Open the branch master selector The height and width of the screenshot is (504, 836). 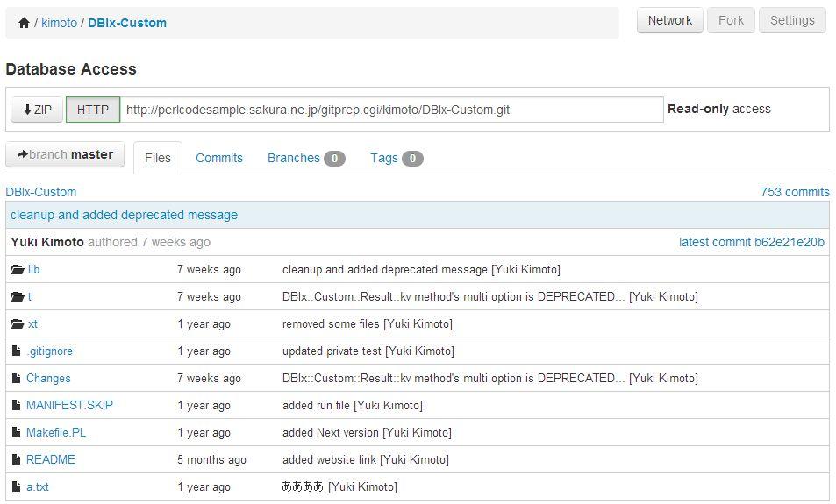tap(65, 154)
